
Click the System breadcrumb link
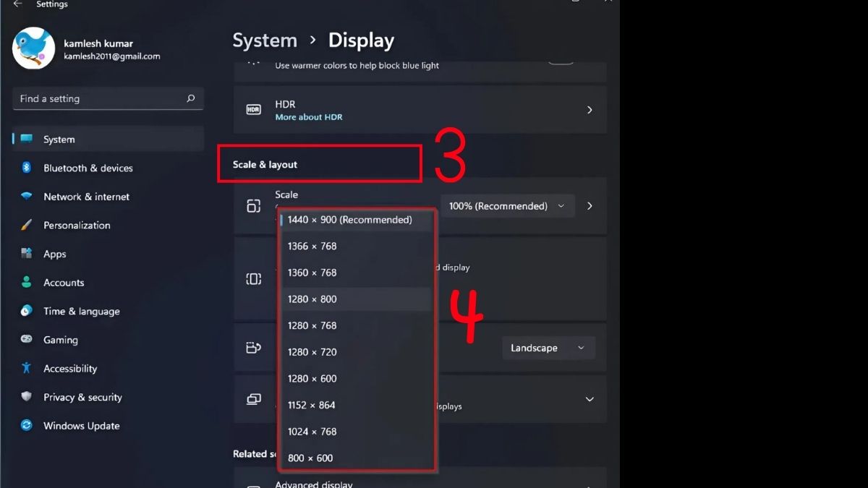pyautogui.click(x=265, y=40)
